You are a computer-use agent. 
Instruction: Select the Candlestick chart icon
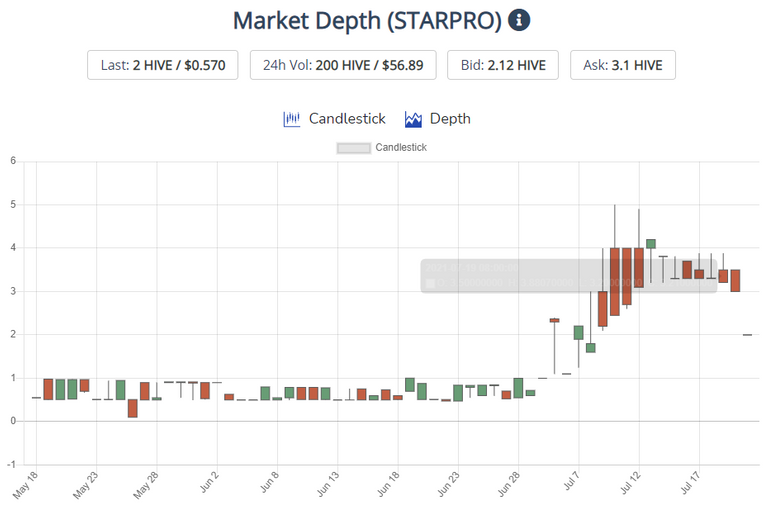(291, 119)
